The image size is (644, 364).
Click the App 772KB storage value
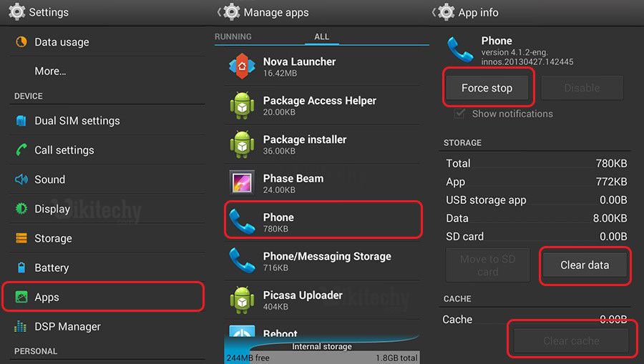pyautogui.click(x=611, y=182)
